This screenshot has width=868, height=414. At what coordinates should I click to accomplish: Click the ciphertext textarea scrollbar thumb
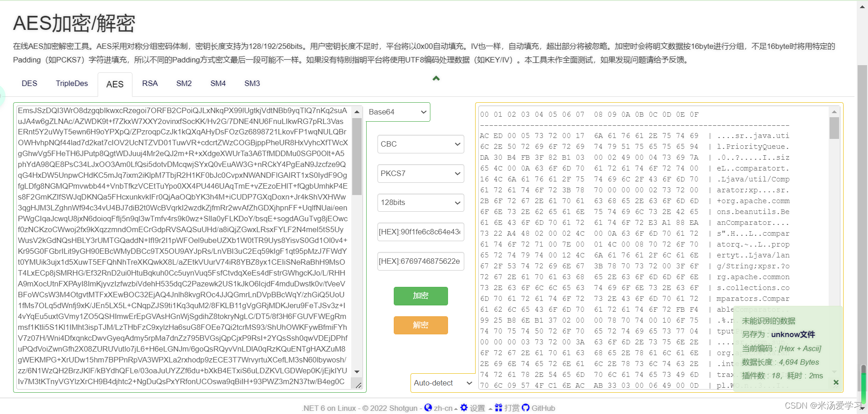click(x=357, y=156)
